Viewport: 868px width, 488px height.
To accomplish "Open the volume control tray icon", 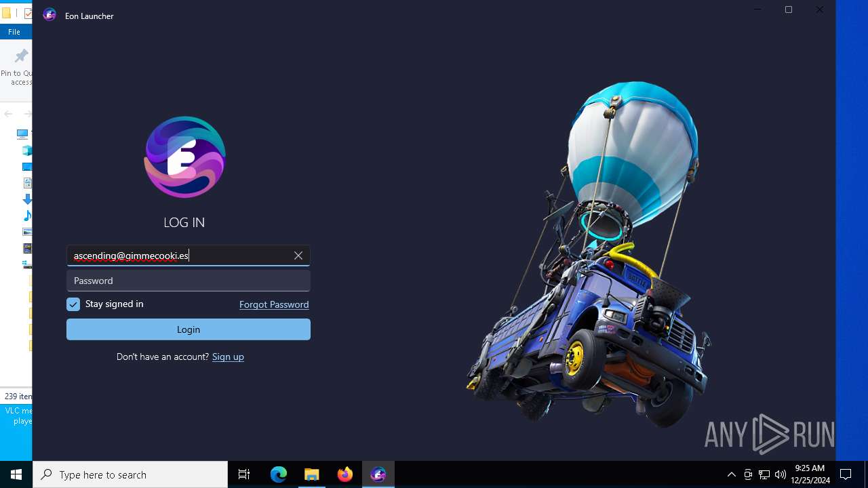I will 781,474.
